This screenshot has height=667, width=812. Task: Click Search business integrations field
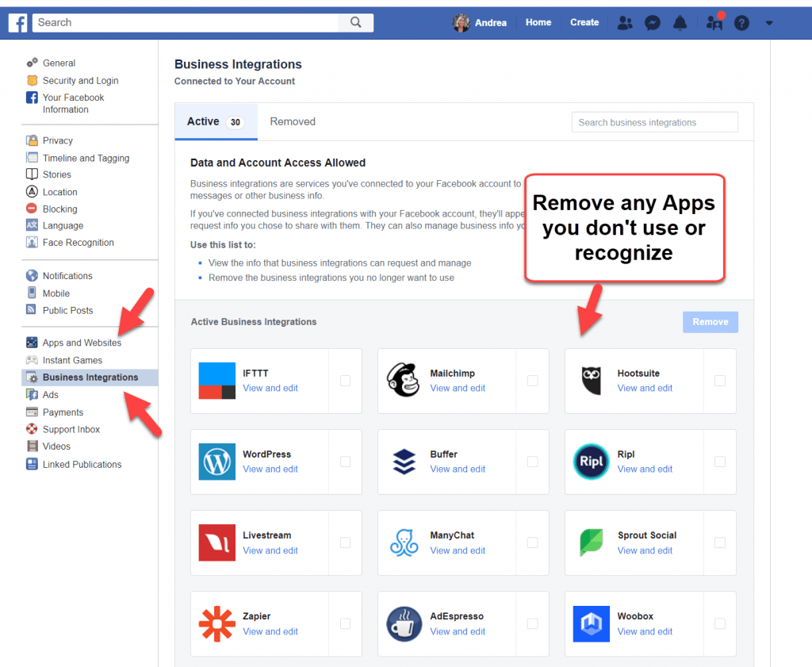654,122
